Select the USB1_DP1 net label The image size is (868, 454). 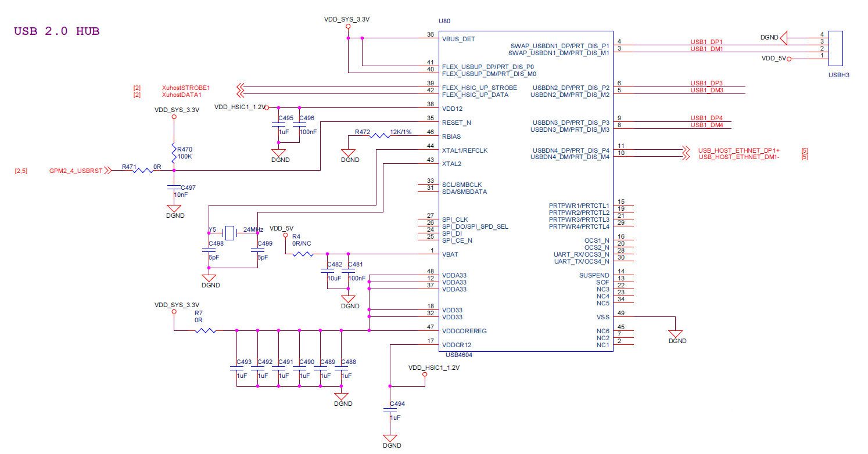tap(706, 42)
